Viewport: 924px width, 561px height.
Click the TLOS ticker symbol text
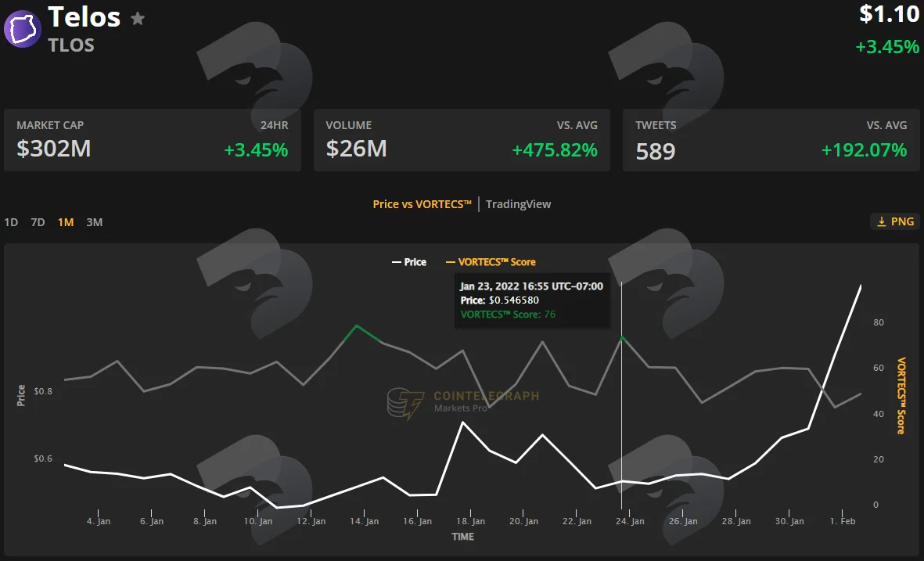click(x=71, y=45)
